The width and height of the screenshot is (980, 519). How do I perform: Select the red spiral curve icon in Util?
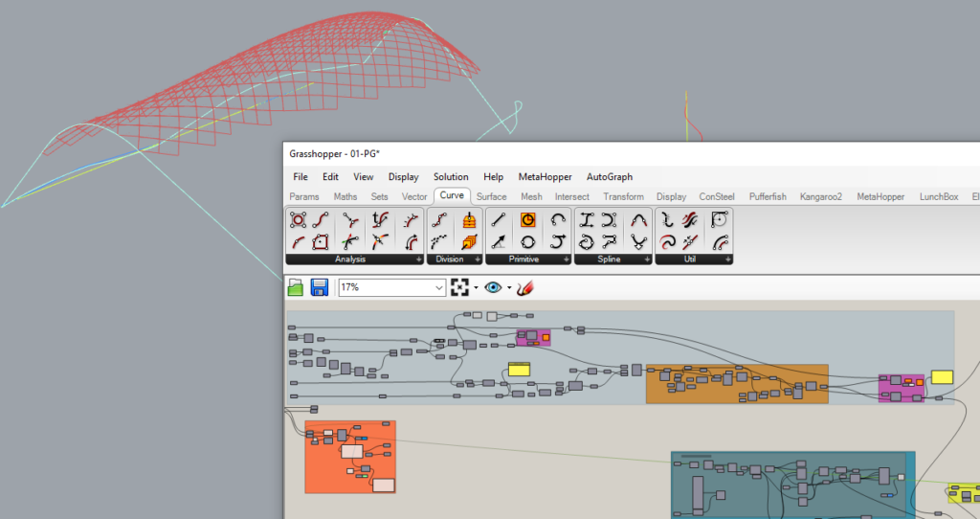click(667, 241)
